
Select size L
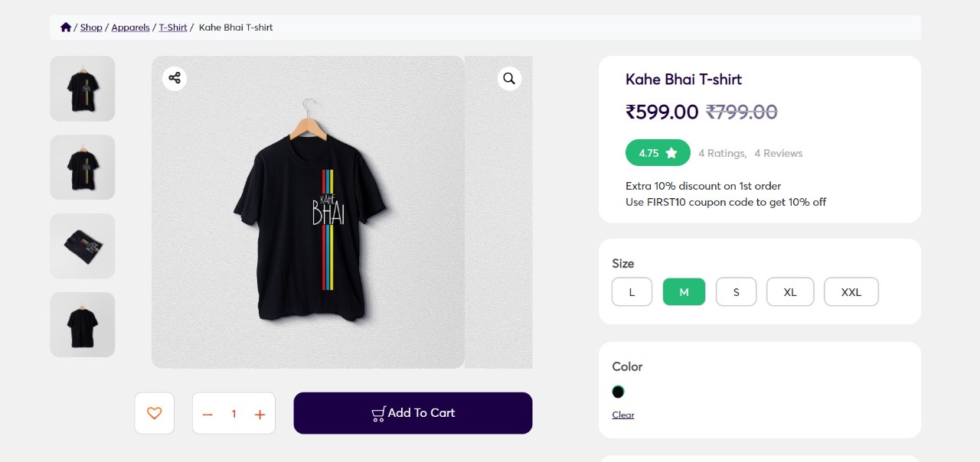pos(632,291)
